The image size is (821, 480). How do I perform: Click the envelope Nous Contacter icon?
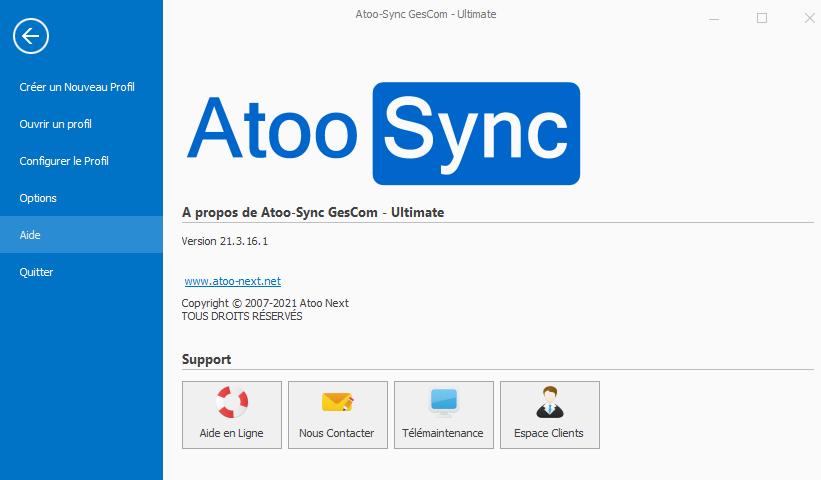coord(337,402)
